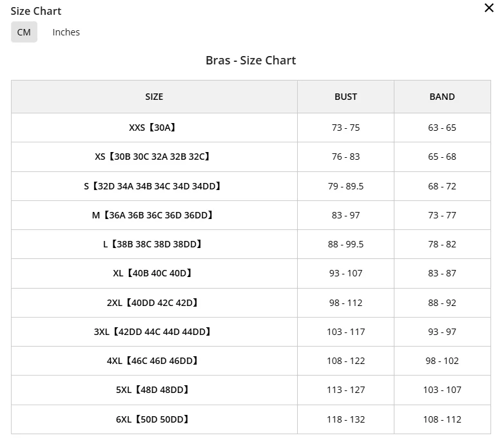The image size is (504, 440).
Task: Click the 98 - 102 band value
Action: 442,361
